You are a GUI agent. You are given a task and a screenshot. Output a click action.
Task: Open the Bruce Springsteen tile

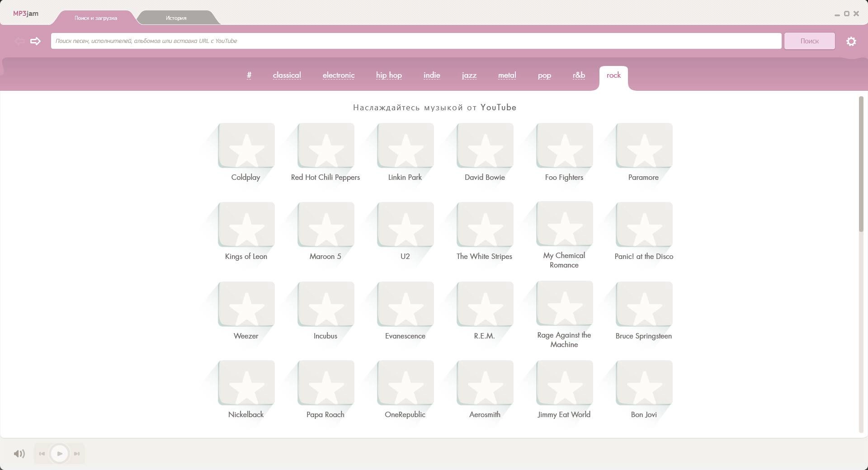tap(644, 304)
